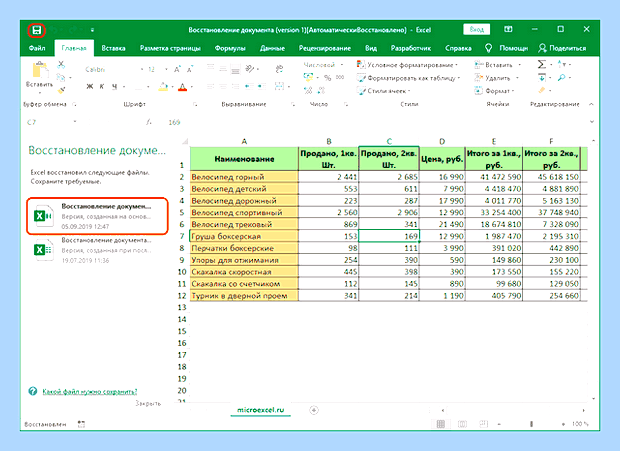This screenshot has width=620, height=451.
Task: Toggle bold formatting (Ж)
Action: tap(90, 87)
